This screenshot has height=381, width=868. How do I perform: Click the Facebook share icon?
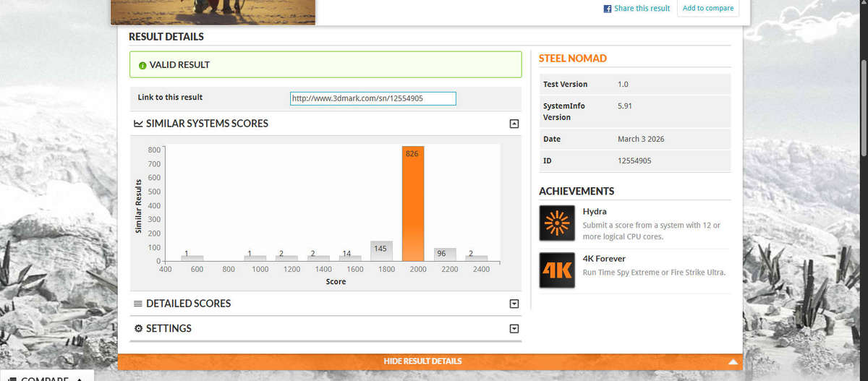(x=608, y=9)
